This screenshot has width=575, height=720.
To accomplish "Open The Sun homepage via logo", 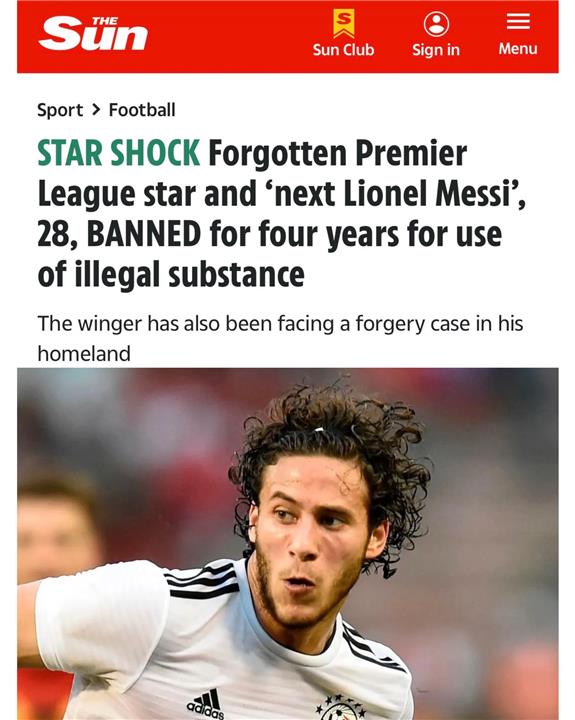I will click(93, 34).
